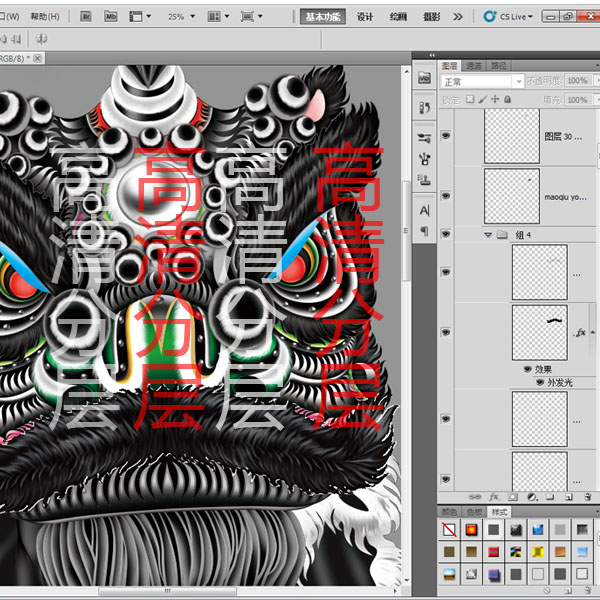Image resolution: width=600 pixels, height=600 pixels.
Task: Launch Adobe Bridge from the top bar
Action: pyautogui.click(x=86, y=16)
